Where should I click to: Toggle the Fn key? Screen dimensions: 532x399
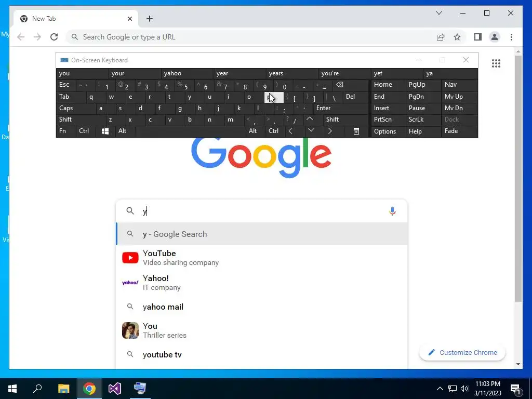[x=65, y=131]
